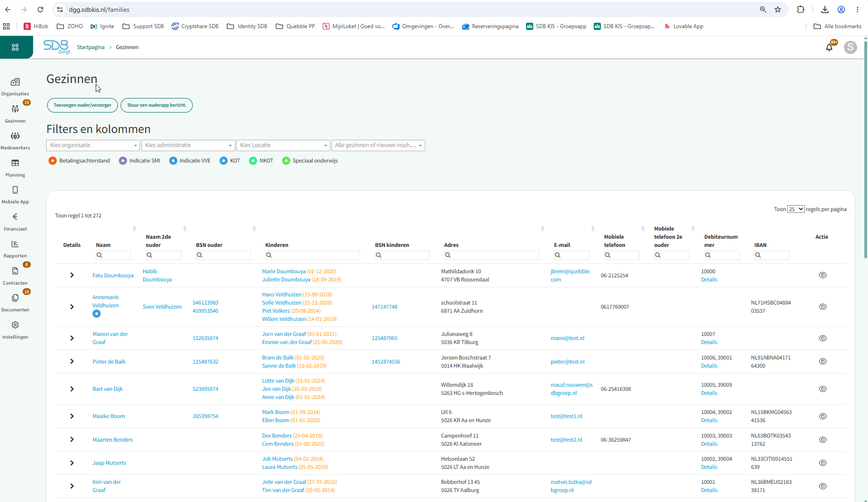The image size is (868, 502).
Task: Open browser downloads
Action: coord(825,10)
